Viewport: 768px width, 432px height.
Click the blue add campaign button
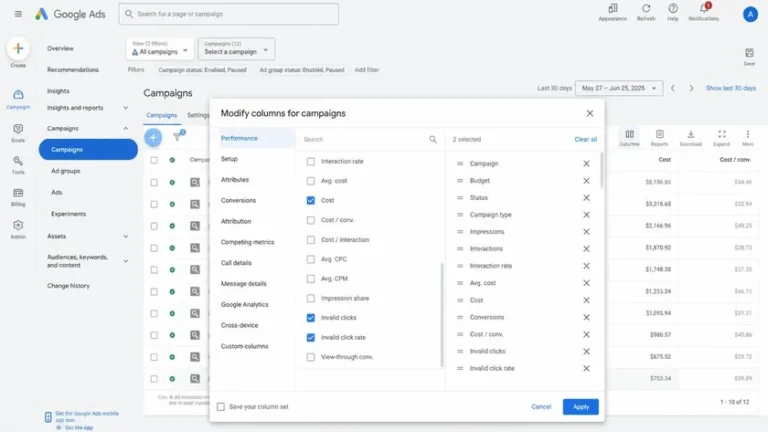coord(153,138)
